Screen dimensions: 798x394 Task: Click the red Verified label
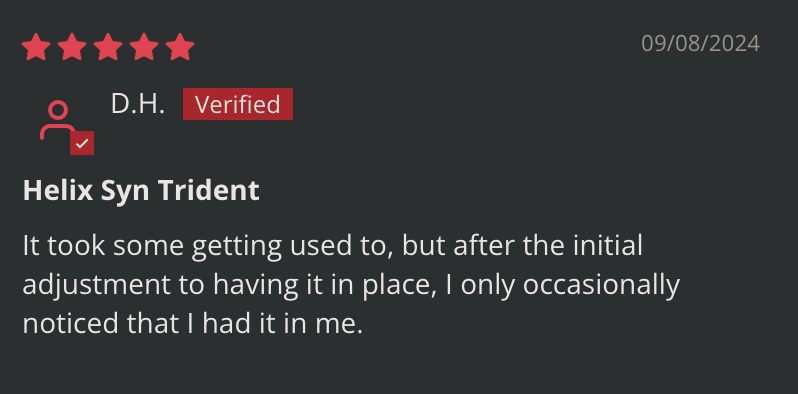(x=238, y=104)
